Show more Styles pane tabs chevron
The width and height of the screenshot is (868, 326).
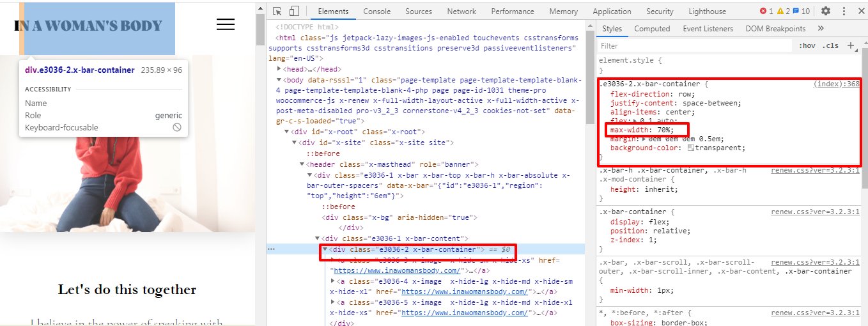[821, 28]
